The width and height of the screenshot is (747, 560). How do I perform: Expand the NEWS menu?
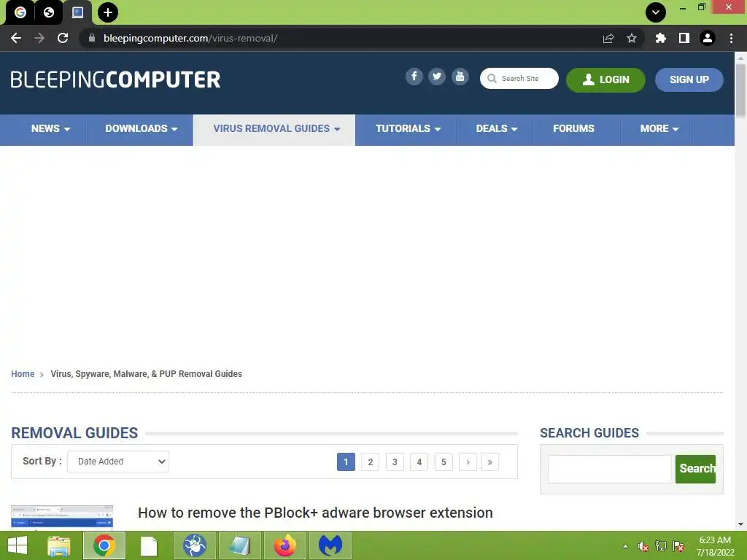pos(50,128)
